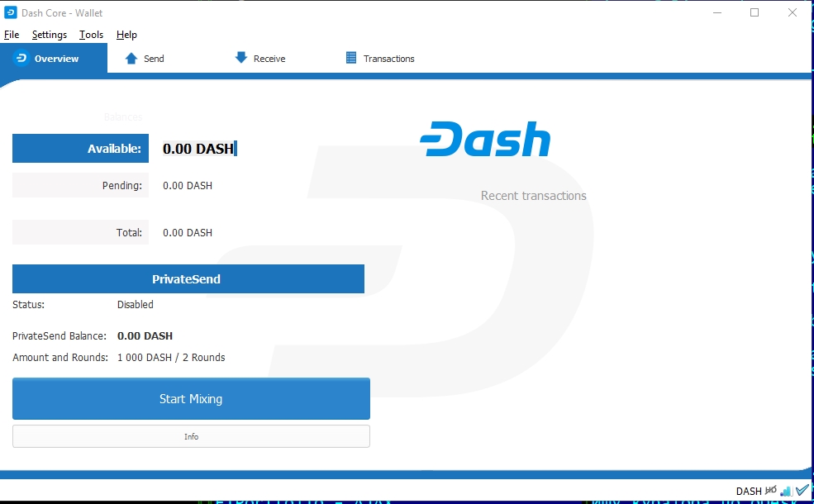The height and width of the screenshot is (504, 814).
Task: Click the Dash Core app icon in title bar
Action: click(11, 12)
